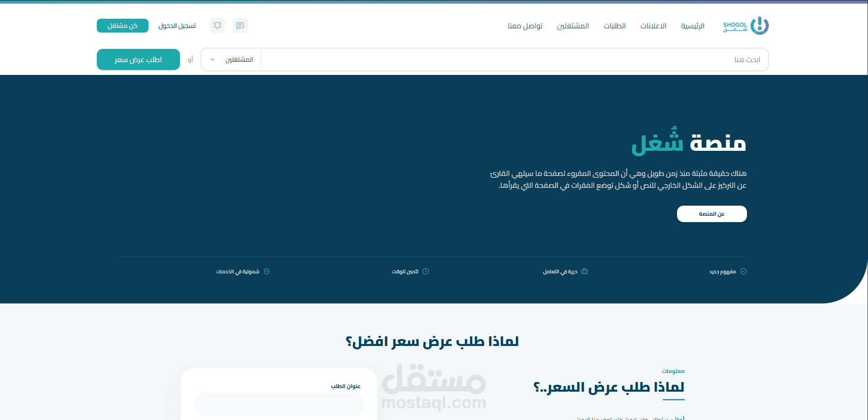
Task: Click the تسجيل الدخول link
Action: tap(177, 26)
